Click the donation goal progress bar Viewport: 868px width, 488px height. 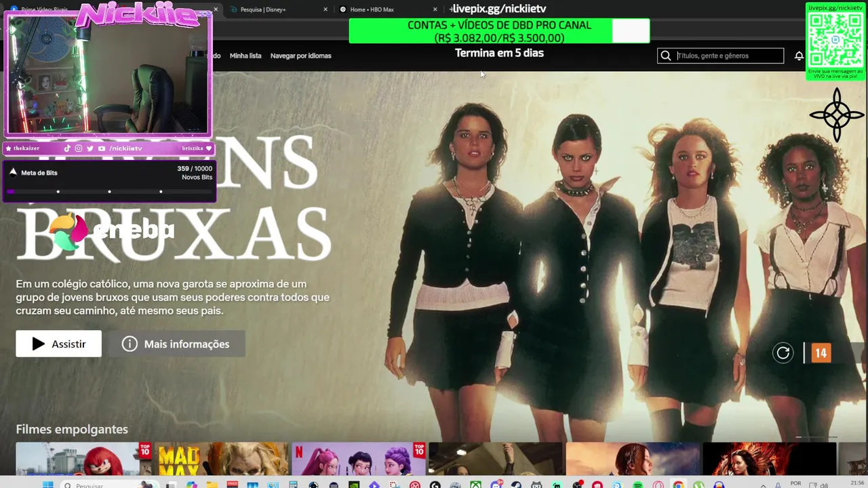pyautogui.click(x=499, y=31)
